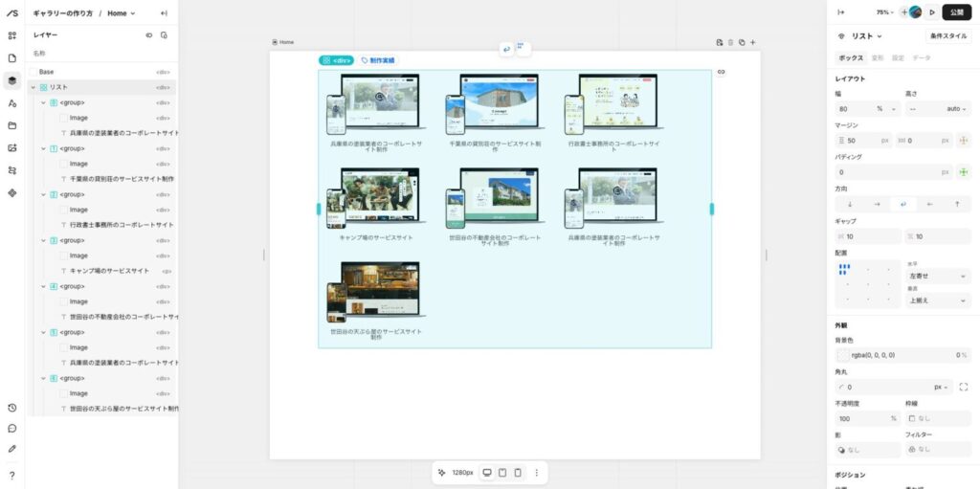Switch to the 変形 tab
980x489 pixels.
click(x=878, y=58)
